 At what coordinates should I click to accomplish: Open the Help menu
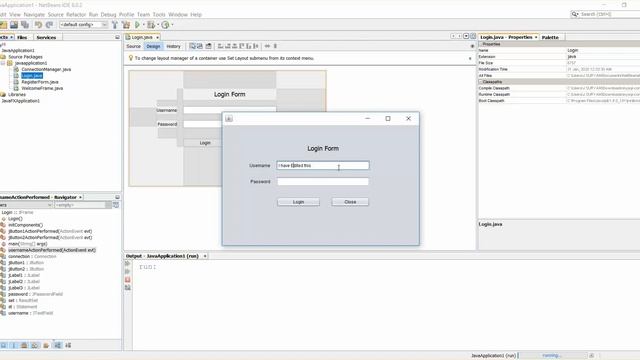[196, 14]
